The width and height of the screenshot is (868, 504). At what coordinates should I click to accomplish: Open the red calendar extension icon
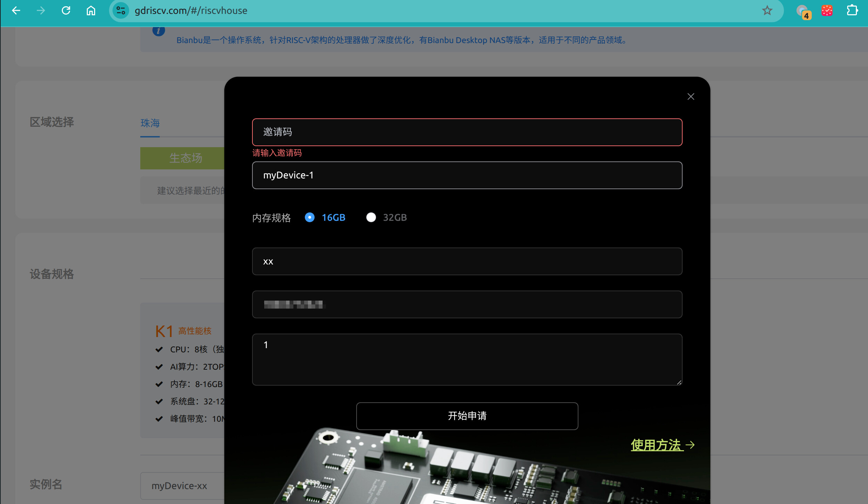pos(827,10)
